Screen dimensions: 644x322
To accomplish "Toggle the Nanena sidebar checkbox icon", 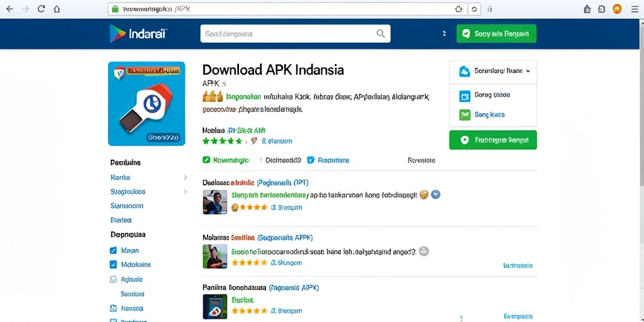I will click(113, 308).
